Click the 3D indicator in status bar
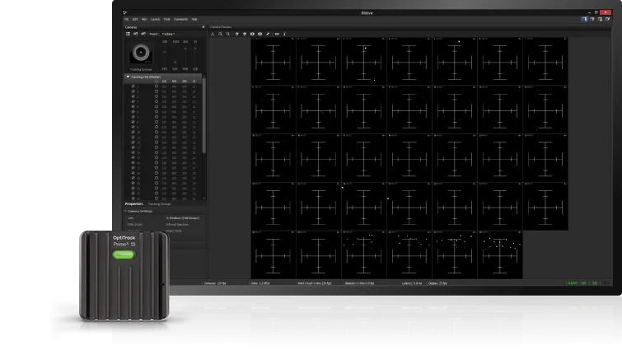Screen dimensions: 622x364 [x=595, y=283]
